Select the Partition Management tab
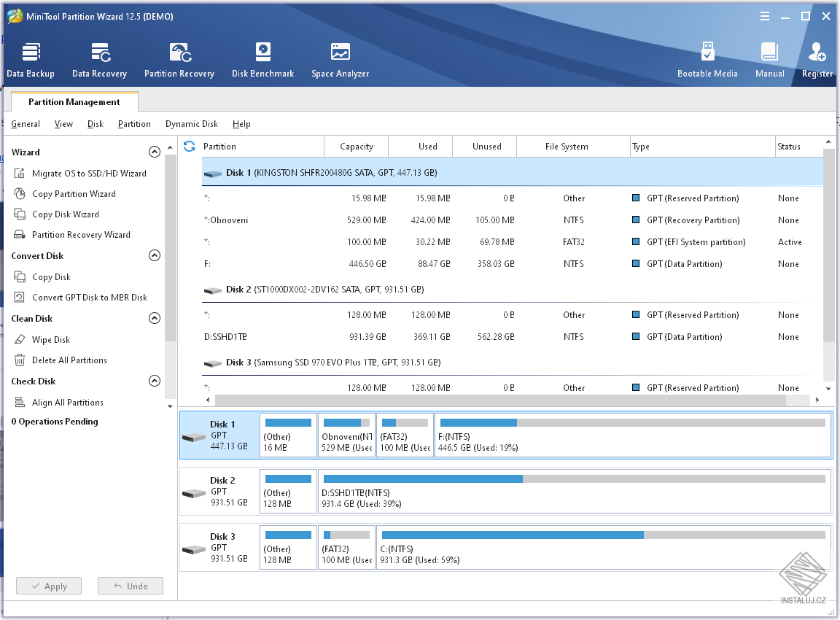The height and width of the screenshot is (620, 840). (74, 102)
